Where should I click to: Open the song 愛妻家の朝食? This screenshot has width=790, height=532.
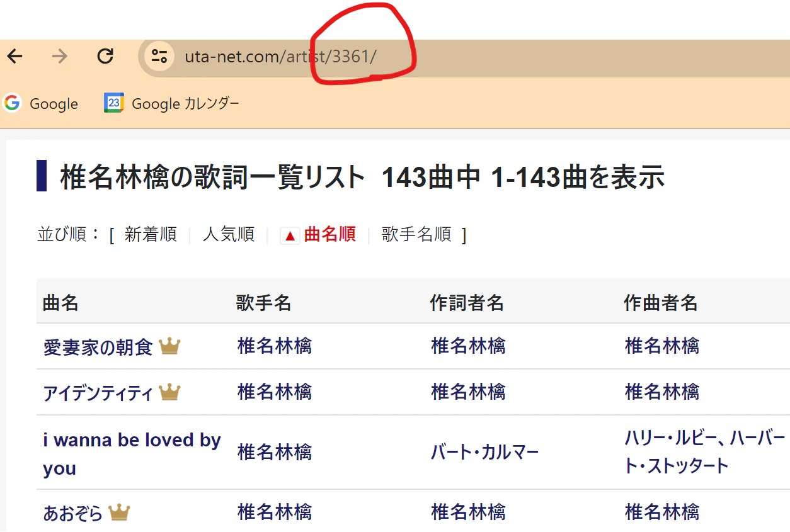pyautogui.click(x=98, y=347)
